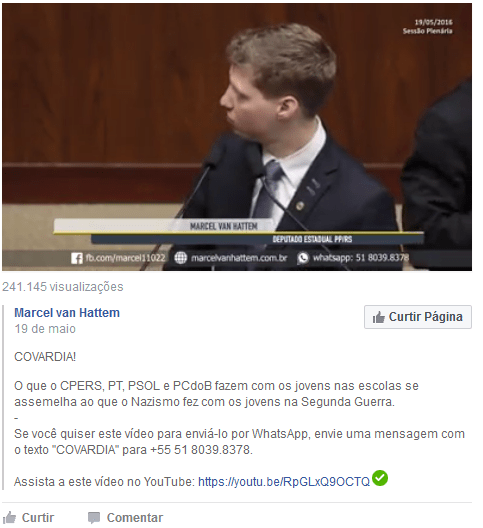The width and height of the screenshot is (483, 528).
Task: Click the video thumbnail to play
Action: (x=237, y=137)
